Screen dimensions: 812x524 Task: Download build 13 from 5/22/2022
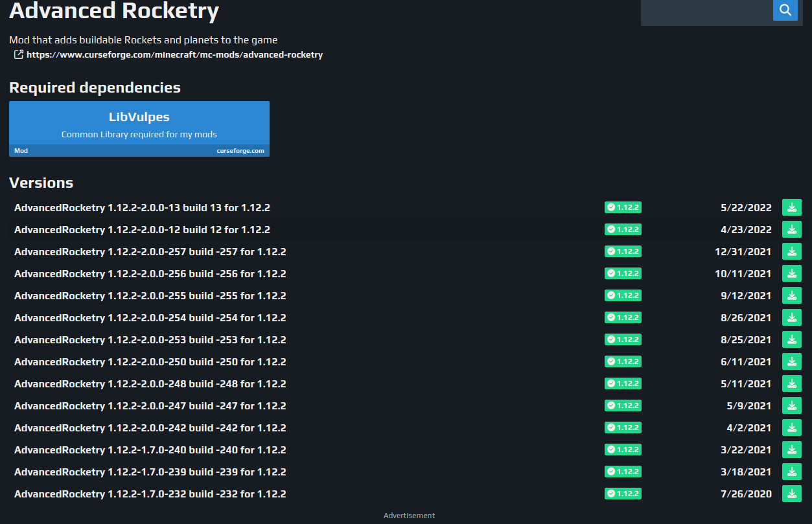pyautogui.click(x=792, y=207)
